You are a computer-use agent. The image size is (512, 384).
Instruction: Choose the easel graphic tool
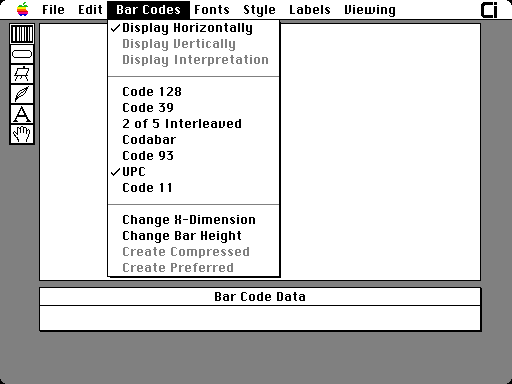[x=22, y=74]
